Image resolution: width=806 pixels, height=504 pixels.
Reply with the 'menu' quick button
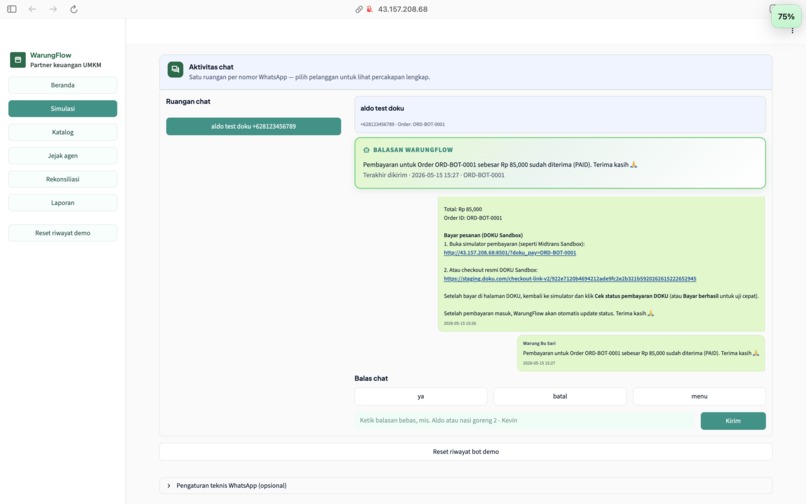click(x=699, y=397)
